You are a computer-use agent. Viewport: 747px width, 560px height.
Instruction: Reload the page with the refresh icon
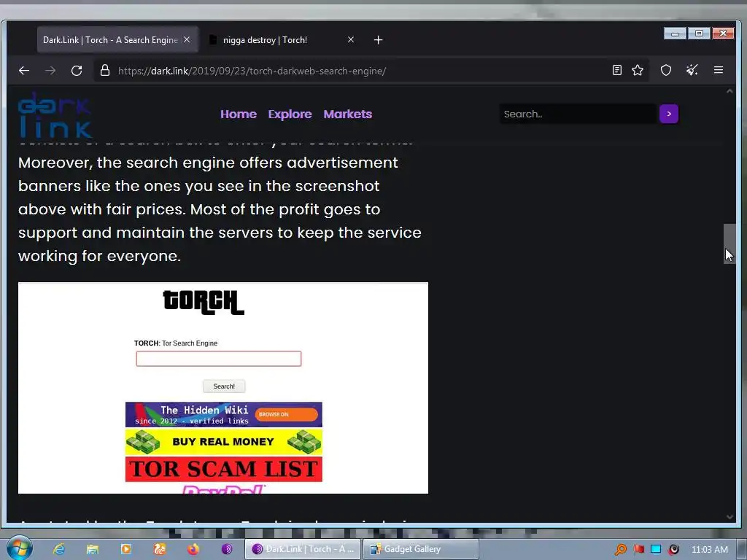(77, 71)
